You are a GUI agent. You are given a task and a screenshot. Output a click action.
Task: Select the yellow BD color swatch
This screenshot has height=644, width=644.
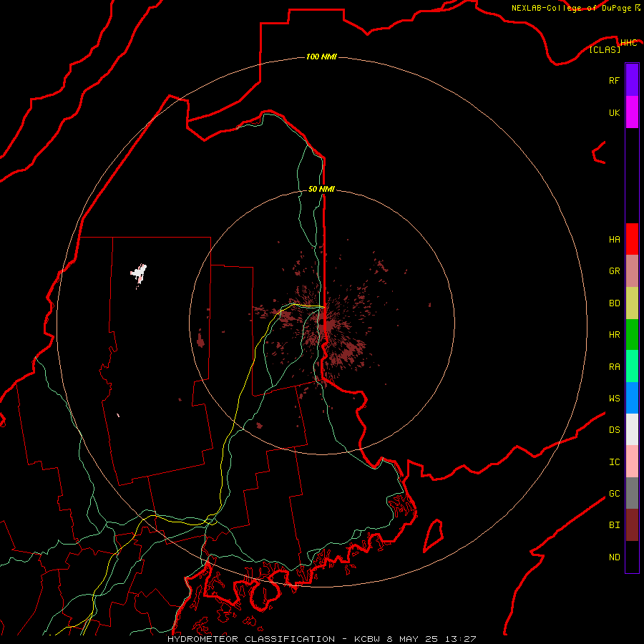pos(632,303)
